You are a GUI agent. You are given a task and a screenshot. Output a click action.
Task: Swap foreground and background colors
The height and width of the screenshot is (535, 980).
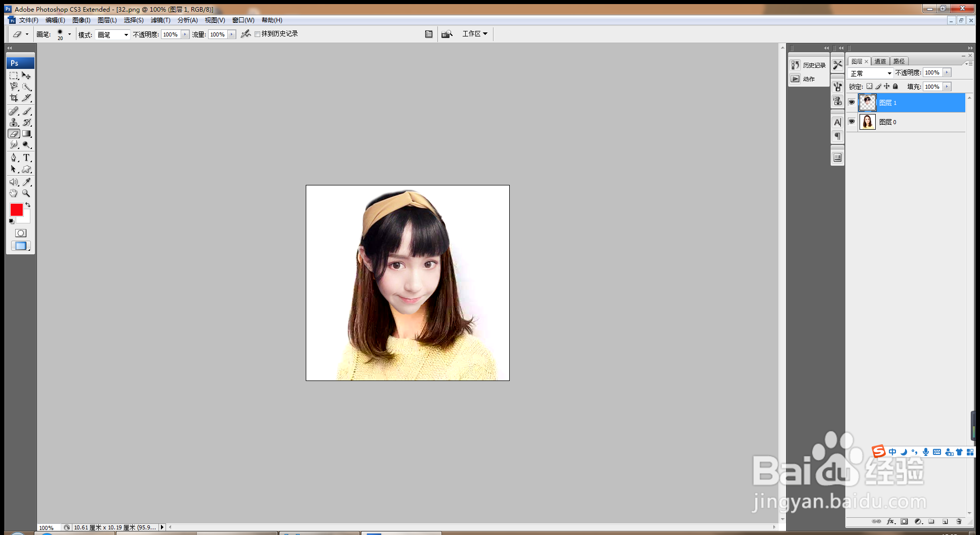click(x=28, y=205)
